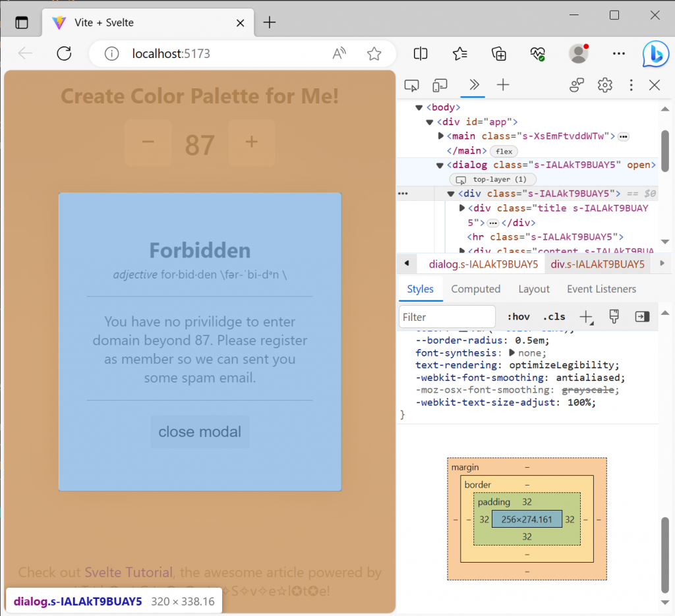The height and width of the screenshot is (616, 675).
Task: Open Browser essentials heart icon
Action: [x=538, y=54]
